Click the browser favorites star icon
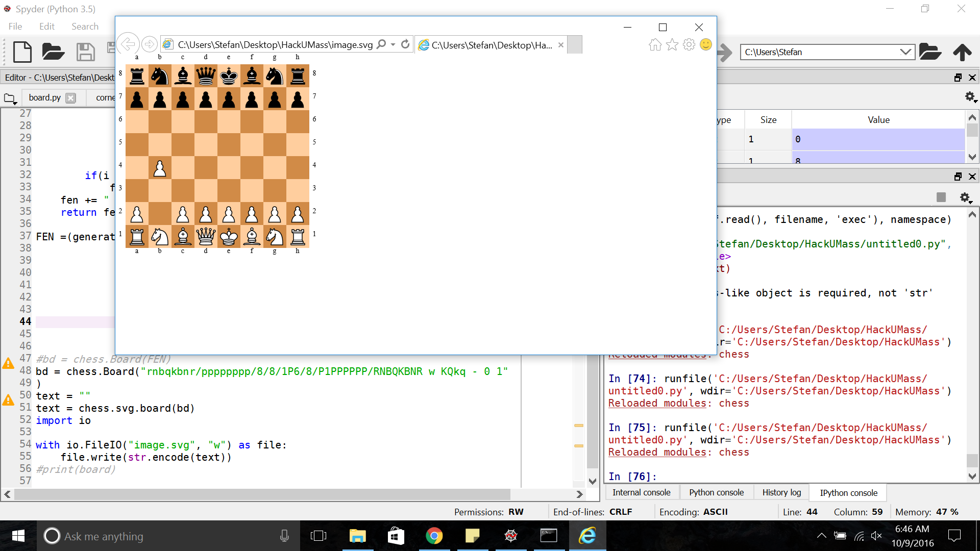980x551 pixels. (x=672, y=45)
